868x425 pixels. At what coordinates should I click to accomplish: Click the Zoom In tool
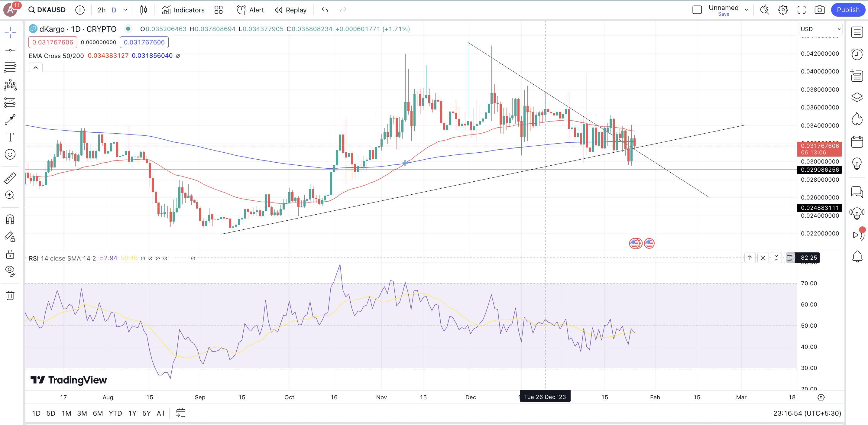coord(10,195)
